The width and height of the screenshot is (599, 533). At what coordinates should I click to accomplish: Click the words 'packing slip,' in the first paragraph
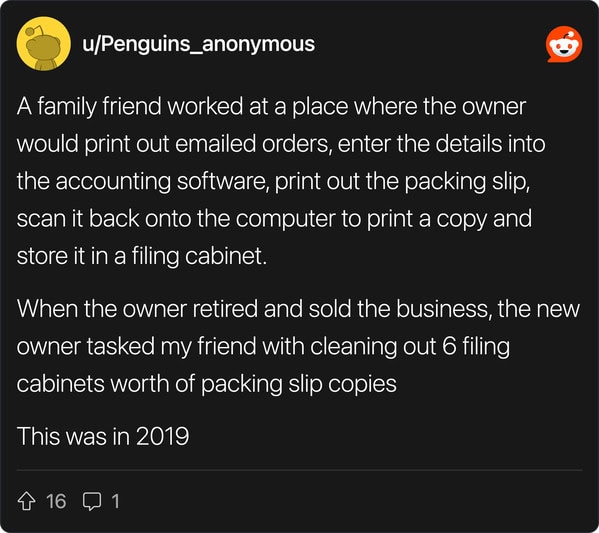467,182
